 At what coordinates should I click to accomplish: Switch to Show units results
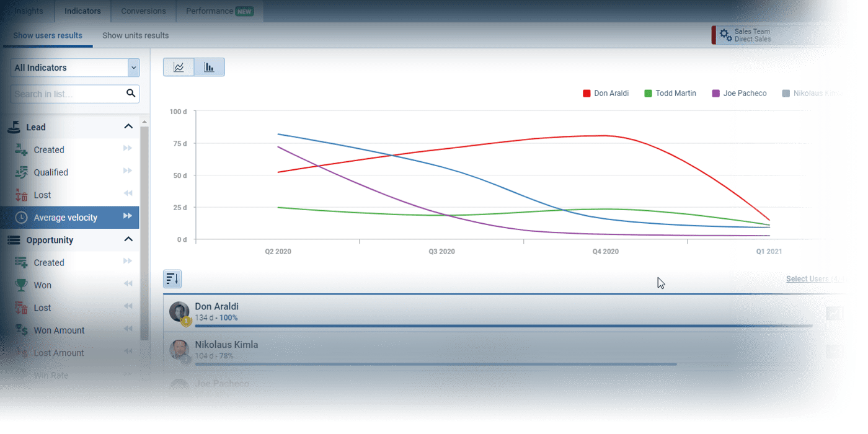pyautogui.click(x=135, y=35)
